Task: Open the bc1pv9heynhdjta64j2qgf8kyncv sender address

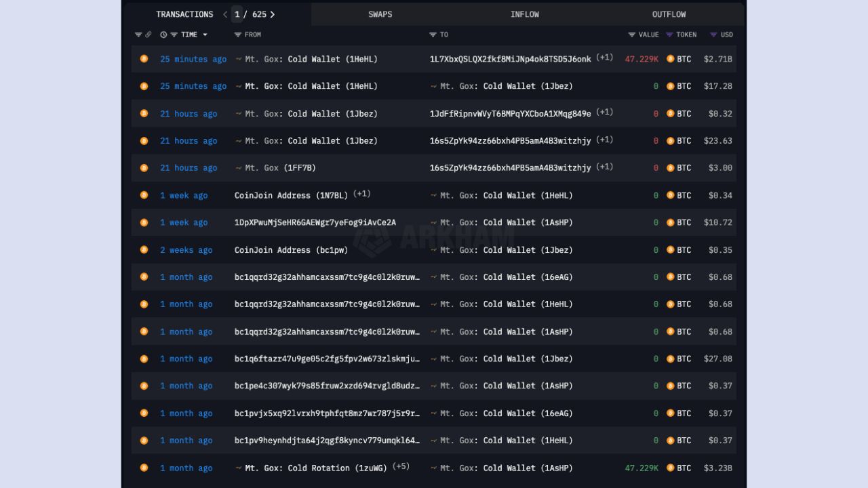Action: tap(327, 441)
